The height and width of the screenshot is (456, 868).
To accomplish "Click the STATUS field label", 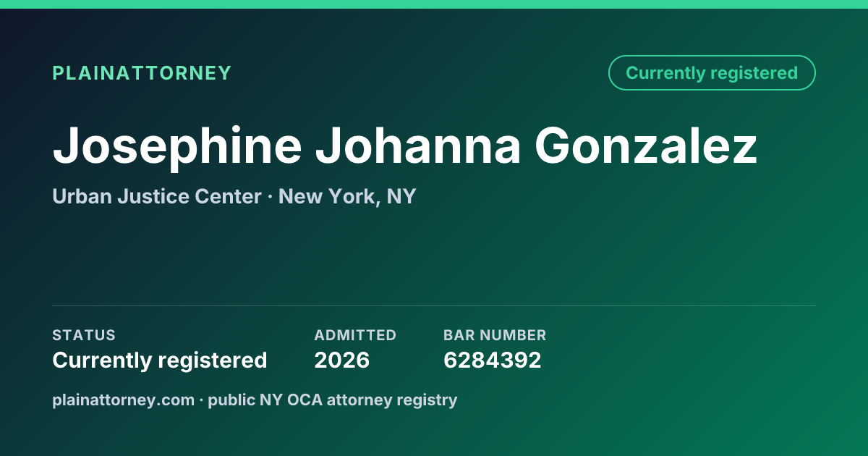I will pyautogui.click(x=84, y=335).
